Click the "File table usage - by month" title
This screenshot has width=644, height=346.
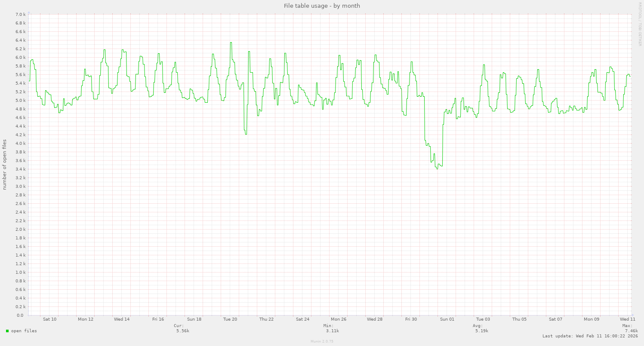click(x=321, y=6)
